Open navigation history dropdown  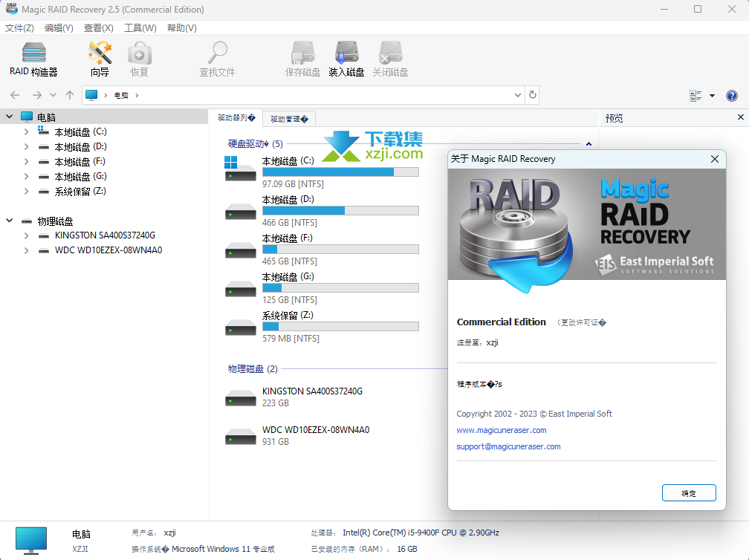53,95
